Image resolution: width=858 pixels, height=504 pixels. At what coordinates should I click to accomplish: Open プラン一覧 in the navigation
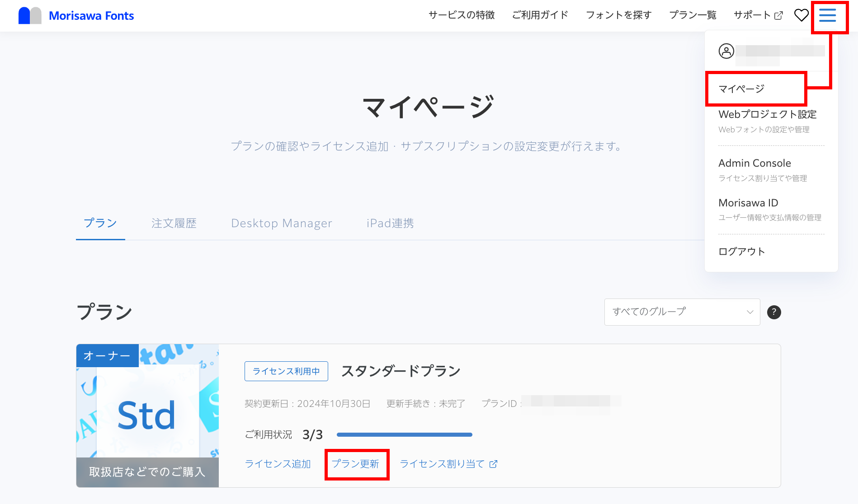(x=693, y=15)
